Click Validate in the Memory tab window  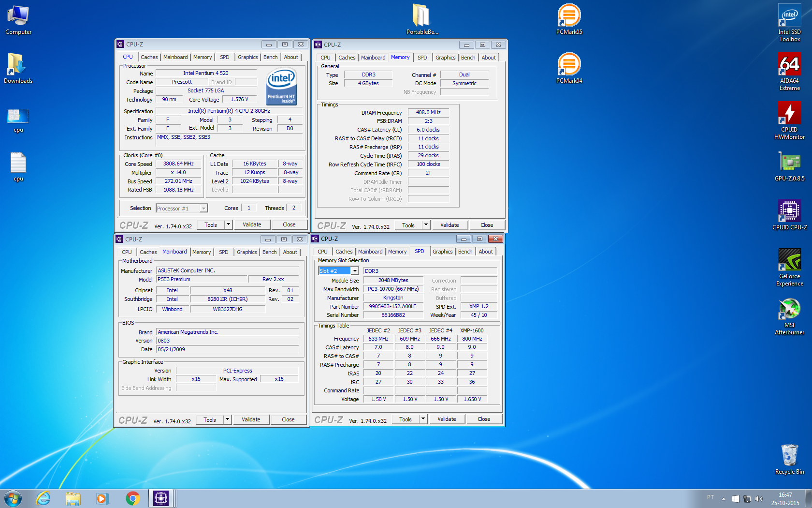(449, 225)
